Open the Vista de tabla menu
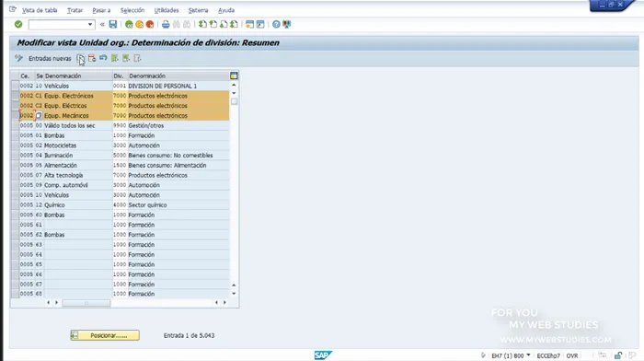The height and width of the screenshot is (361, 644). point(40,10)
